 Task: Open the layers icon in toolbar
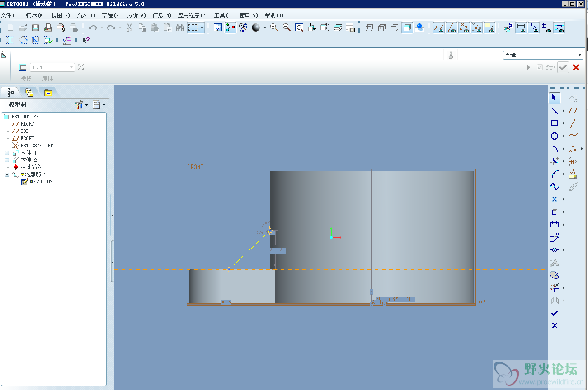coord(338,28)
